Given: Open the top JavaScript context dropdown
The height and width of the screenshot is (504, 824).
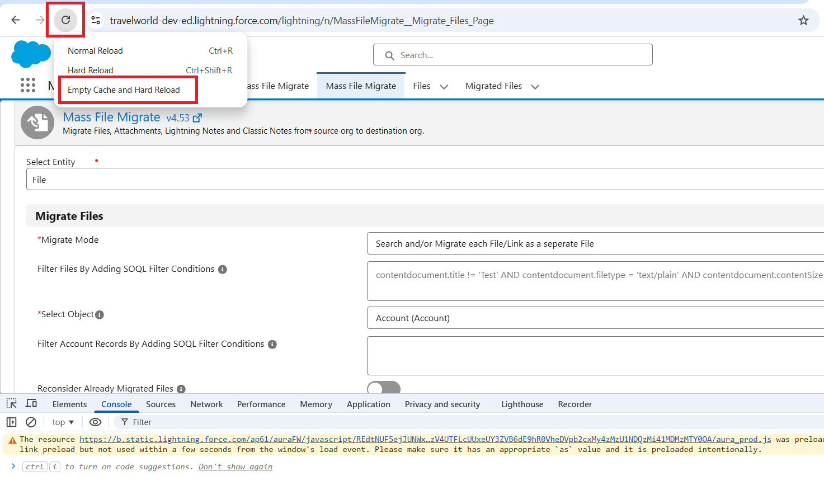Looking at the screenshot, I should [63, 422].
